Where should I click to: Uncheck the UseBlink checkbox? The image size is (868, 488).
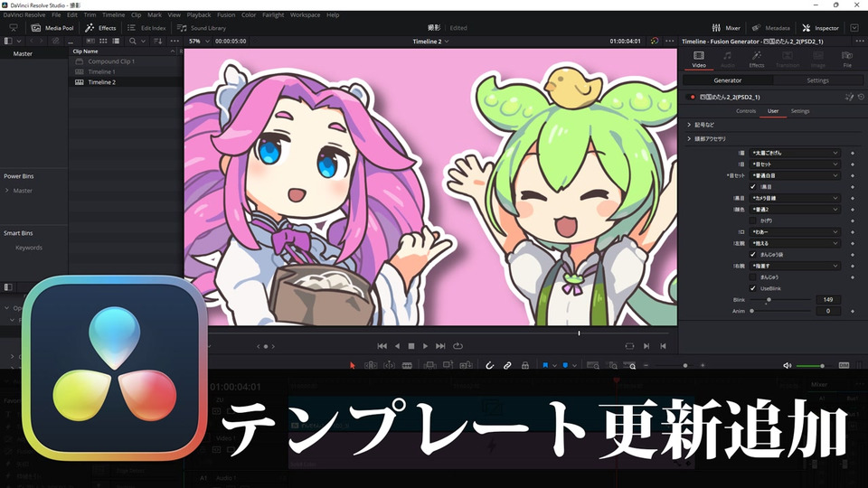click(x=752, y=288)
